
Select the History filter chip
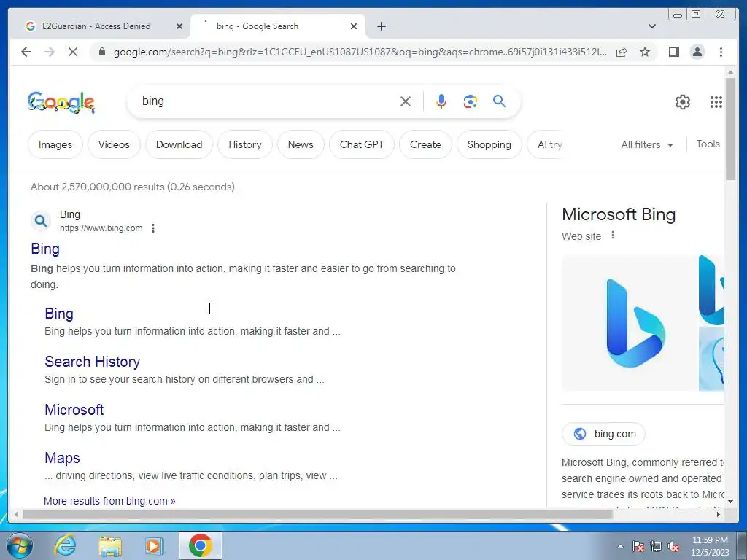click(x=245, y=144)
